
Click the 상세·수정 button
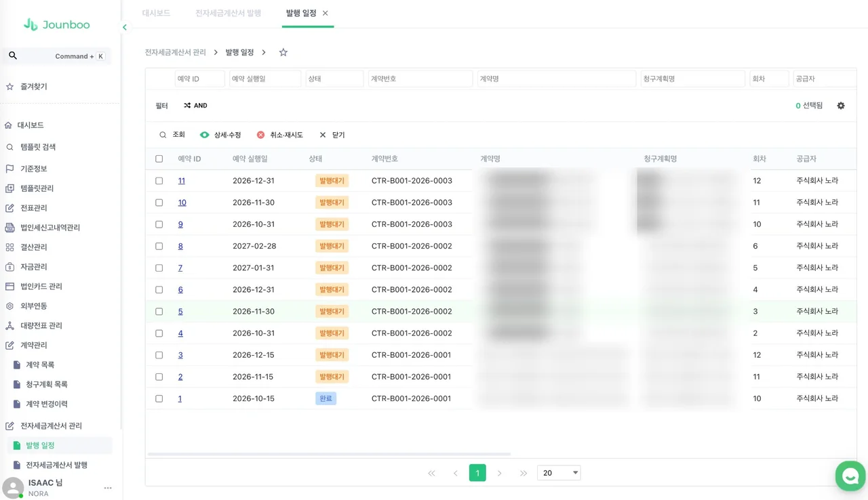pyautogui.click(x=220, y=135)
